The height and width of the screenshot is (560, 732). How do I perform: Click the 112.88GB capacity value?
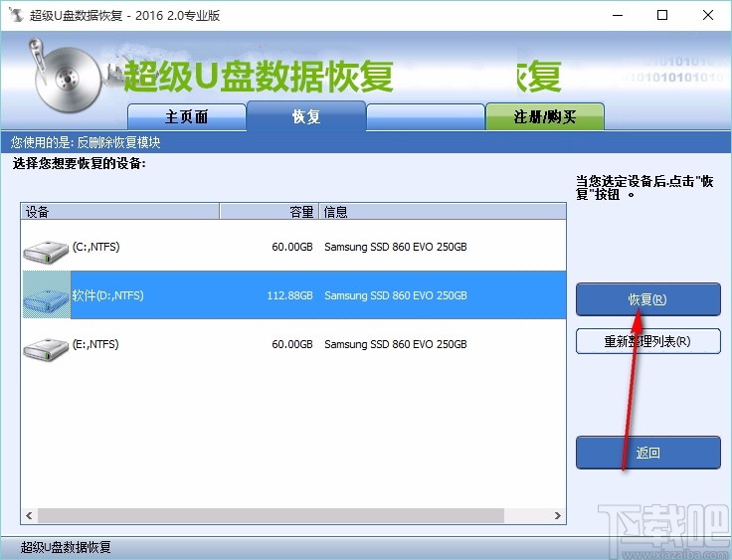tap(289, 295)
